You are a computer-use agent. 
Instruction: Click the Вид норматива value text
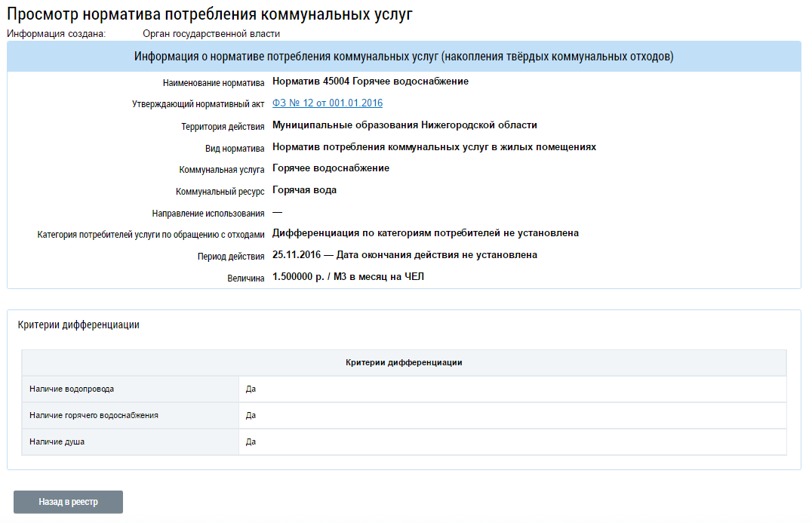[x=434, y=147]
